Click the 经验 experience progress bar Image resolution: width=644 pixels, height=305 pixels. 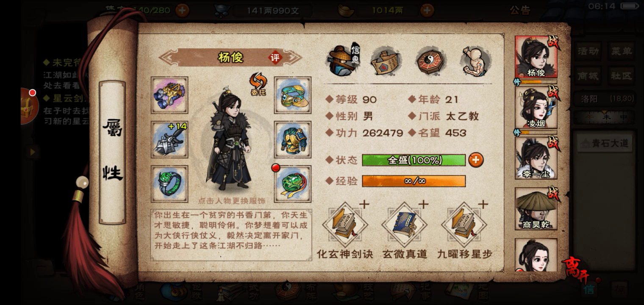point(414,181)
